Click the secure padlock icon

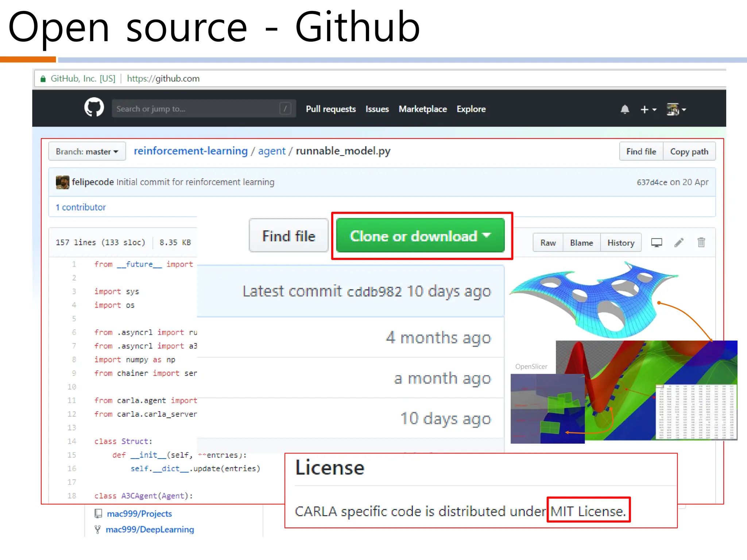click(x=43, y=79)
